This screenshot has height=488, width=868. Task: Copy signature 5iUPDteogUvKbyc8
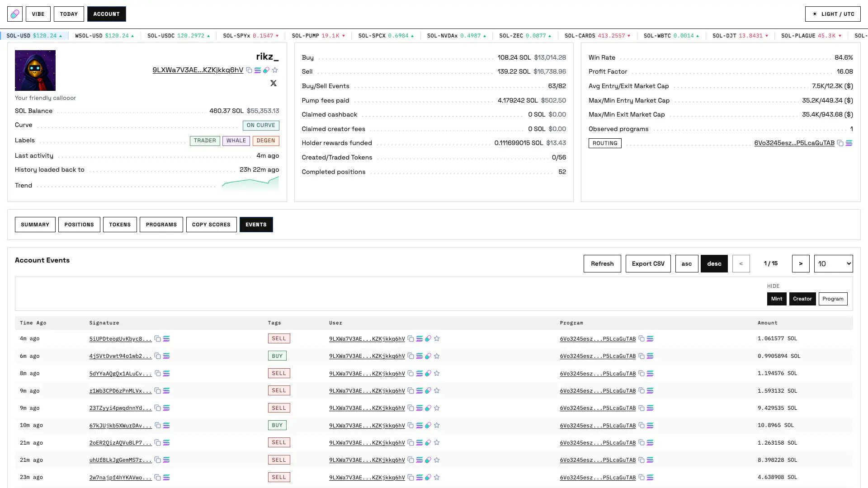[x=157, y=338]
